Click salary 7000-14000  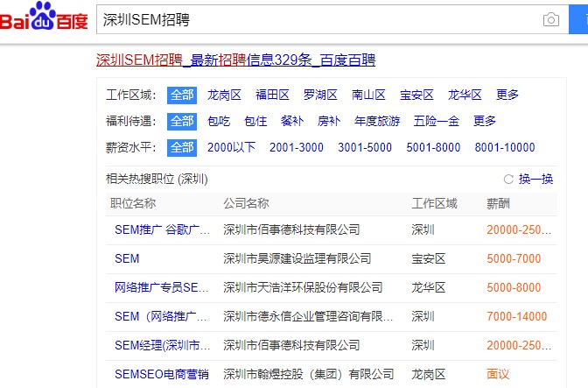(517, 317)
